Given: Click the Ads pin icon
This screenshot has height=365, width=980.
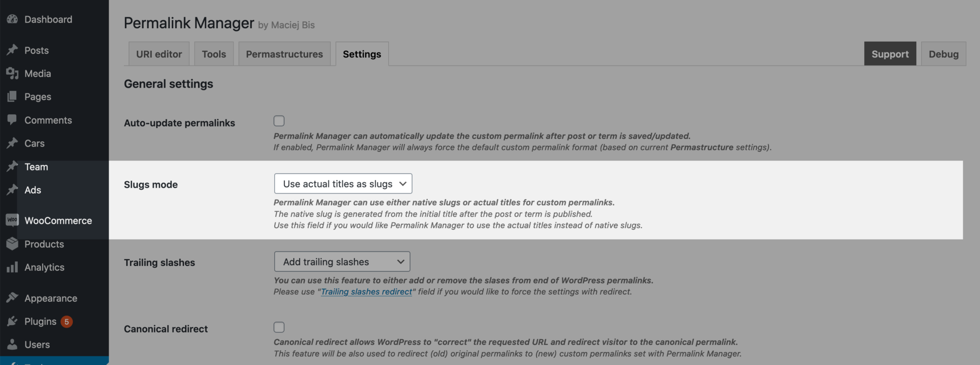Looking at the screenshot, I should click(x=12, y=190).
